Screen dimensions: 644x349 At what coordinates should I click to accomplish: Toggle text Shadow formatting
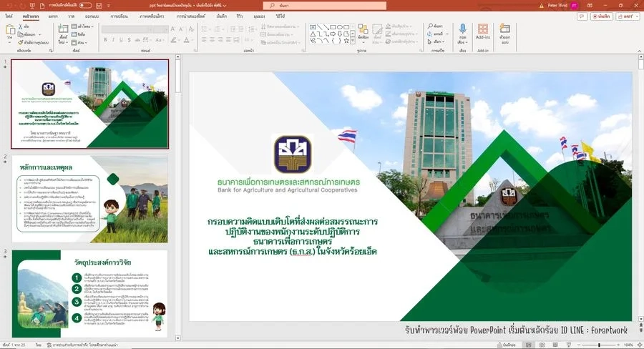(129, 40)
